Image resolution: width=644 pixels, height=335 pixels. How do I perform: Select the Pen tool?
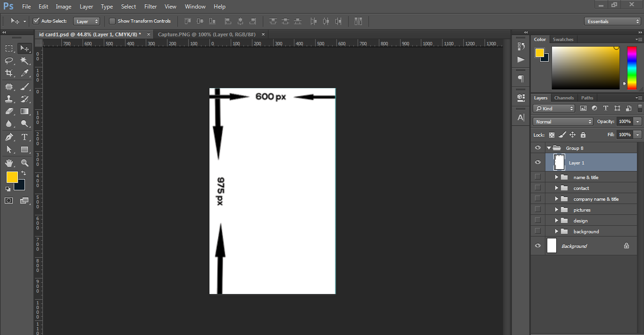9,137
